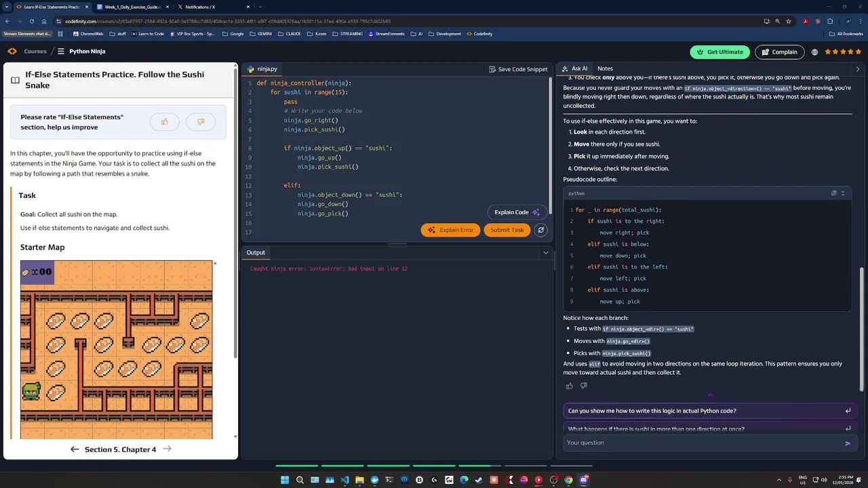Image resolution: width=868 pixels, height=488 pixels.
Task: Go to next chapter with right arrow
Action: (167, 449)
